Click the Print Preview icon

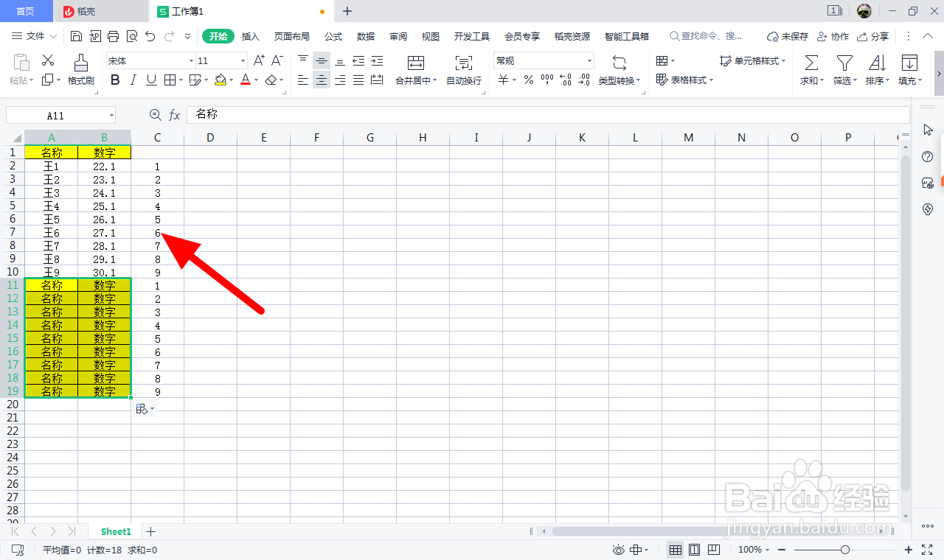[132, 36]
